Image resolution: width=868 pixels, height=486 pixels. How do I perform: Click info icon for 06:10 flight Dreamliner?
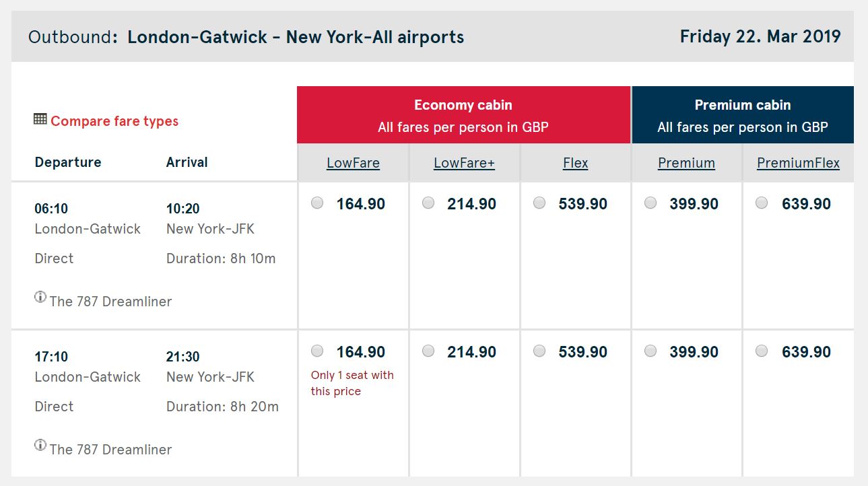pyautogui.click(x=40, y=297)
